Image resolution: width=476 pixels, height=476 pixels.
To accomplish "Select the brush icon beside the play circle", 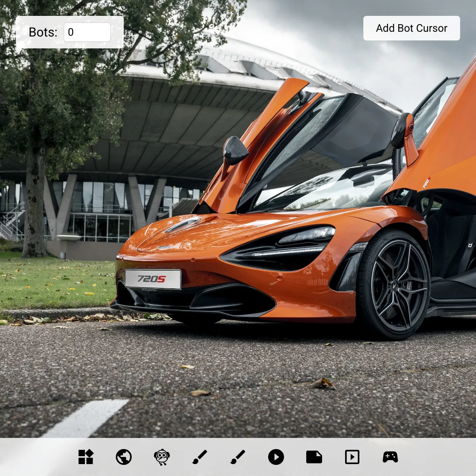I will [x=238, y=457].
